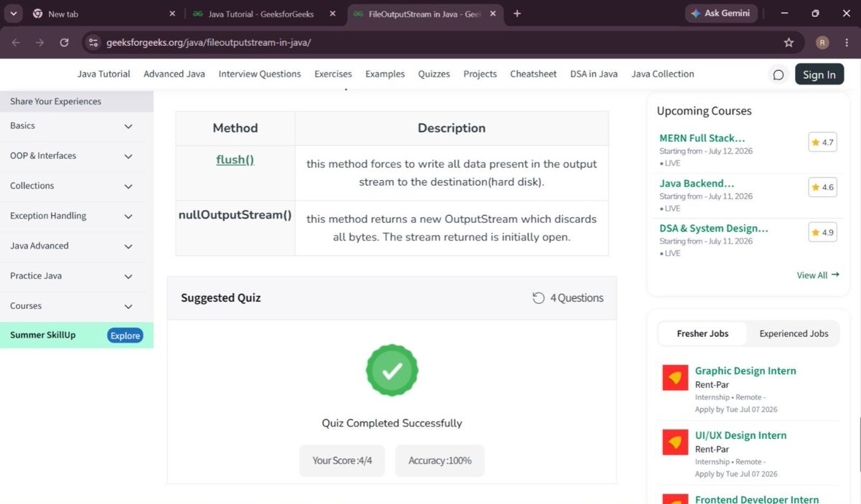Viewport: 861px width, 504px height.
Task: Click the Upcoming Courses heading
Action: click(x=704, y=111)
